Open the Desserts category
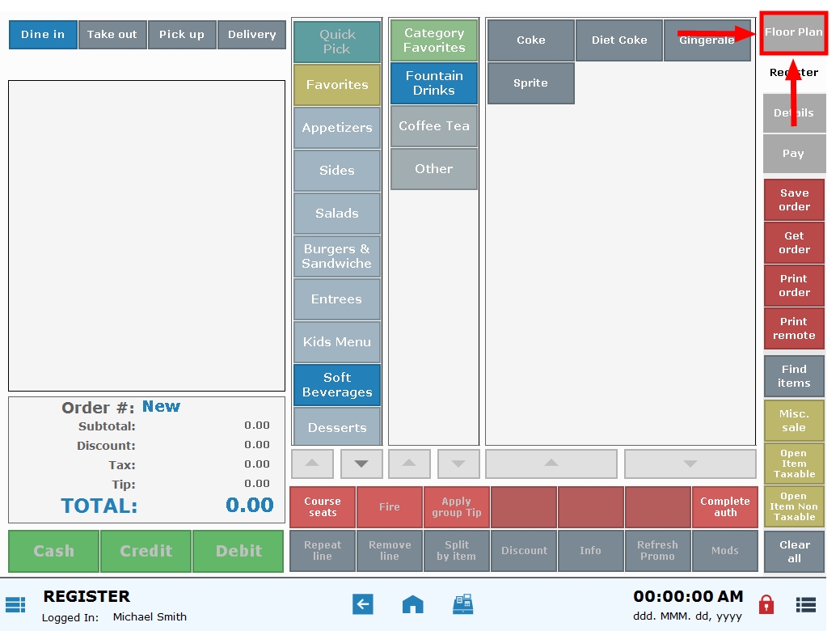The height and width of the screenshot is (631, 840). [336, 426]
